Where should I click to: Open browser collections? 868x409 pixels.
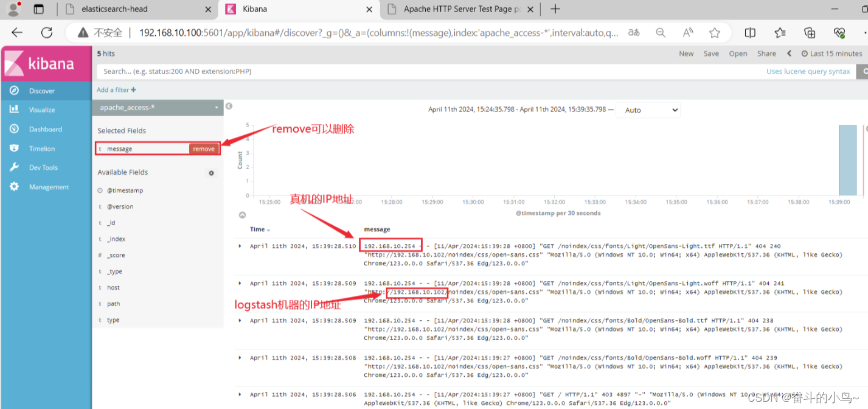[810, 32]
